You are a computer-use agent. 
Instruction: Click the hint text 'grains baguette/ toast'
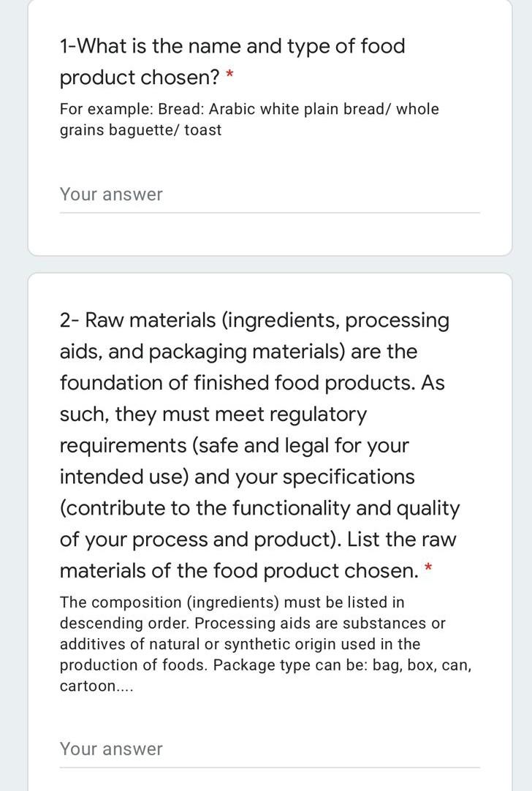coord(141,130)
